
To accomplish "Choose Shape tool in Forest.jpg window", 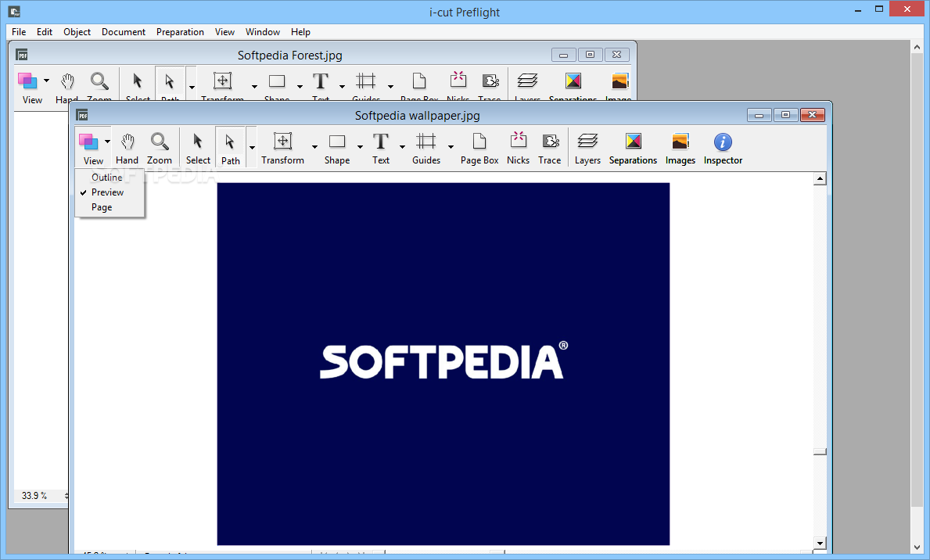I will [277, 87].
